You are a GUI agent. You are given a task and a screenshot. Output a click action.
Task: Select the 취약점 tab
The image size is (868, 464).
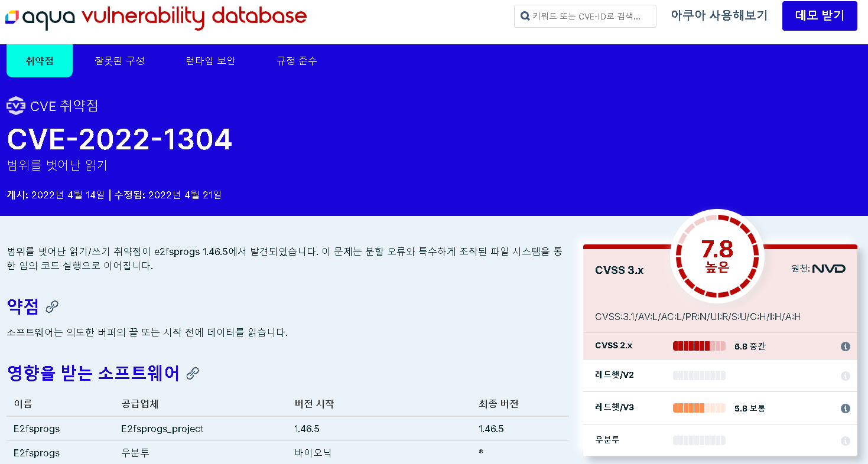pyautogui.click(x=40, y=61)
